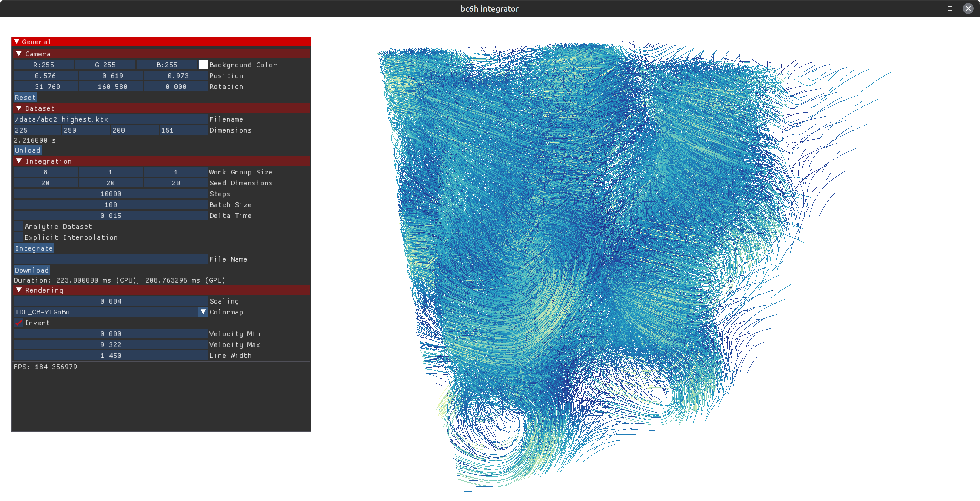Uncheck the Invert checkbox
The width and height of the screenshot is (980, 501).
18,323
